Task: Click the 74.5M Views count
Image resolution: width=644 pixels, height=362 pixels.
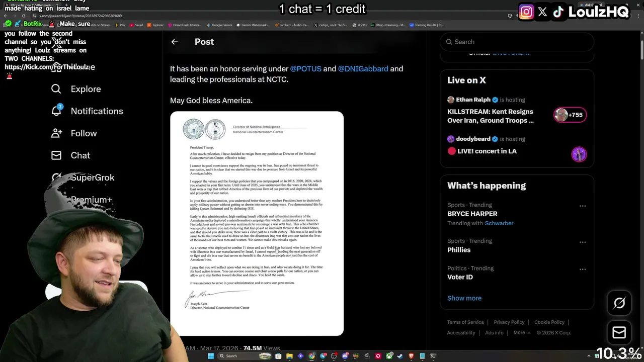Action: 261,348
